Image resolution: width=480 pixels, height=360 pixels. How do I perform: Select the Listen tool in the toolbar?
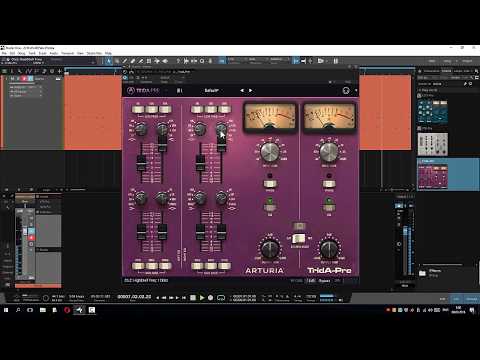click(165, 61)
